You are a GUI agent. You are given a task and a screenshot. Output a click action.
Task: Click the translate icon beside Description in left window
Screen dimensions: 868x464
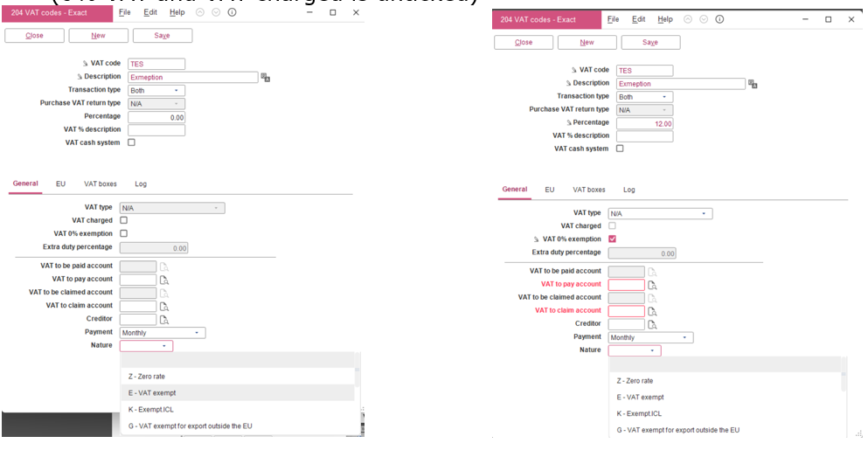[265, 78]
